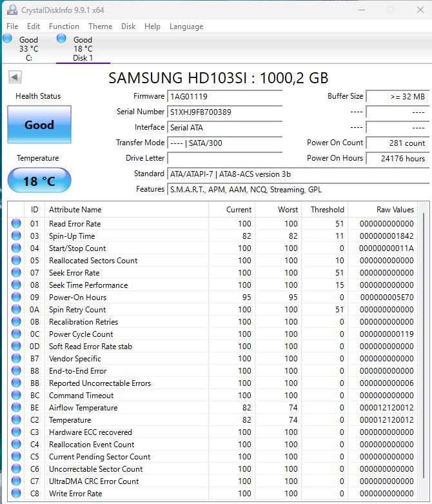Click raw value 000000000006
Viewport: 432px width, 504px height.
(x=386, y=383)
